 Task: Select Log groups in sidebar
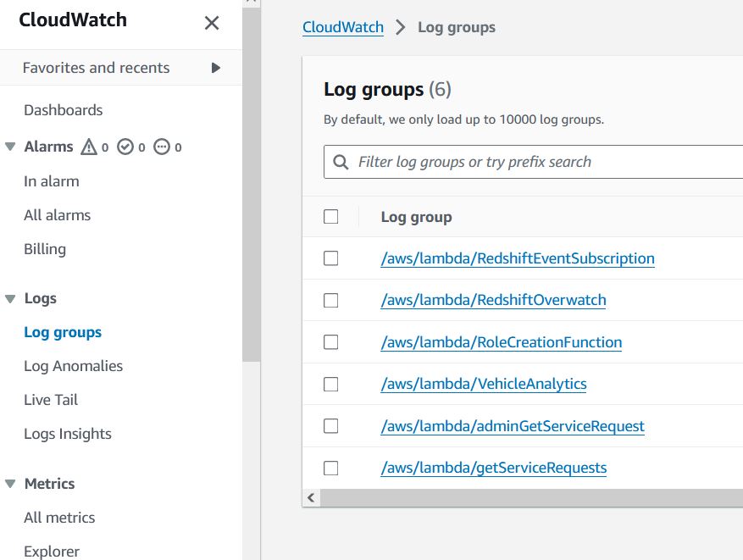pyautogui.click(x=63, y=332)
